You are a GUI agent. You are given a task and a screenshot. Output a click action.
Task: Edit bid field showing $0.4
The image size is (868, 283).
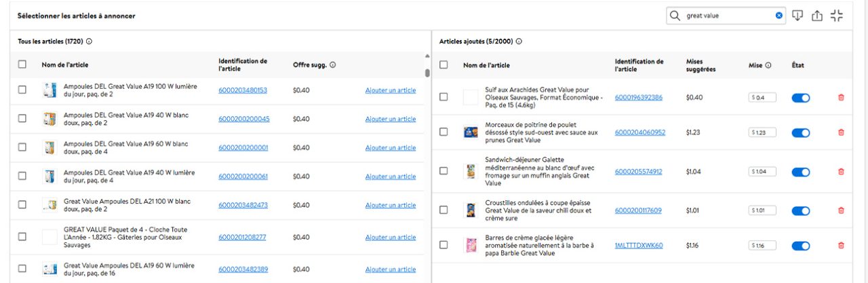[763, 98]
